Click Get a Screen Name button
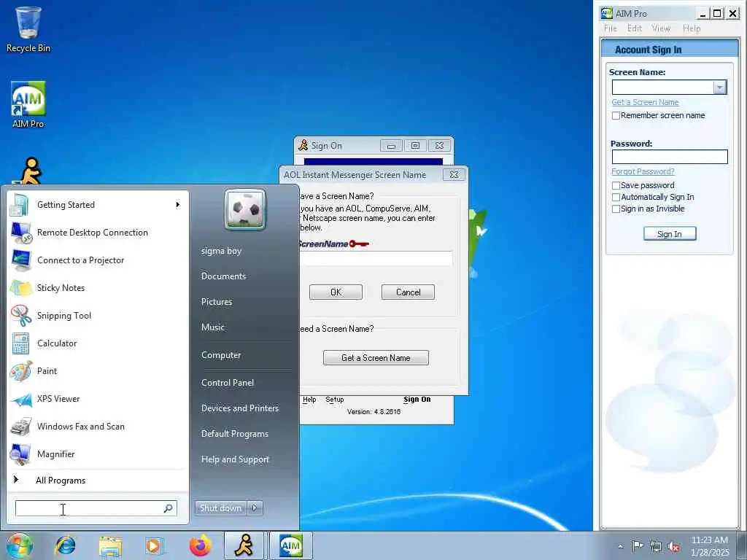Screen dimensions: 747x560 (x=376, y=357)
